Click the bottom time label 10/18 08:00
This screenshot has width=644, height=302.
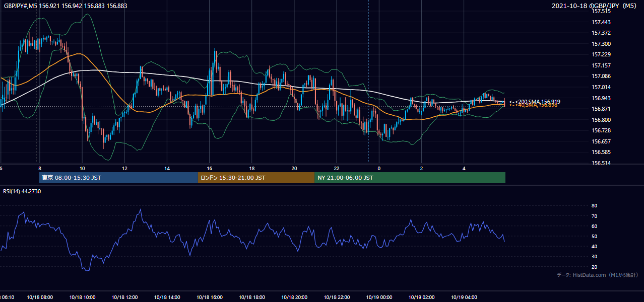[x=40, y=297]
